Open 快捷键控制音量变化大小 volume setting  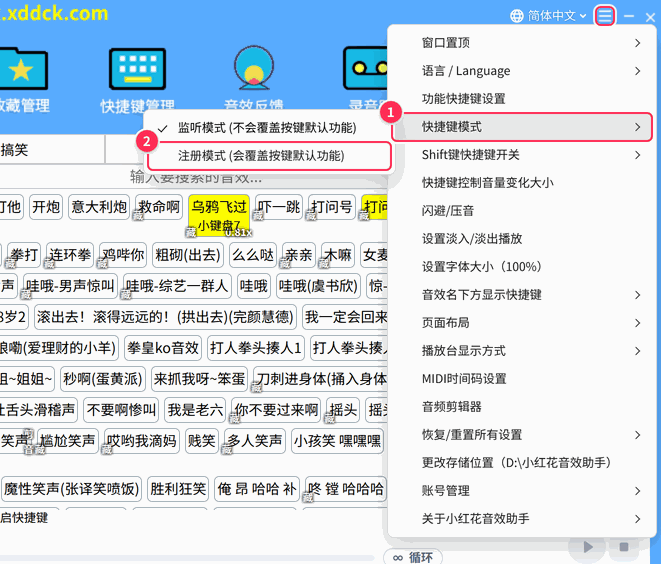click(522, 183)
